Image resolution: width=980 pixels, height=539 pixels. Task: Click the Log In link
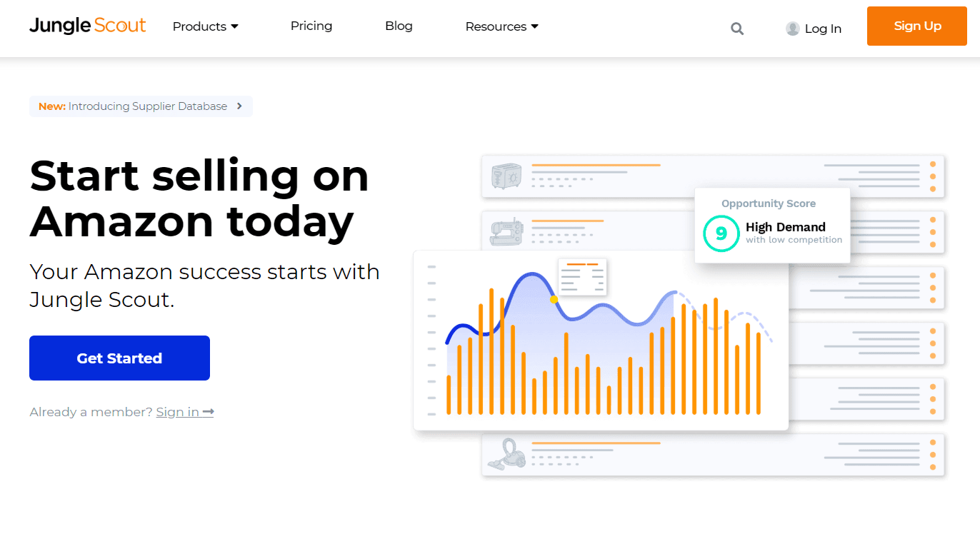tap(823, 29)
